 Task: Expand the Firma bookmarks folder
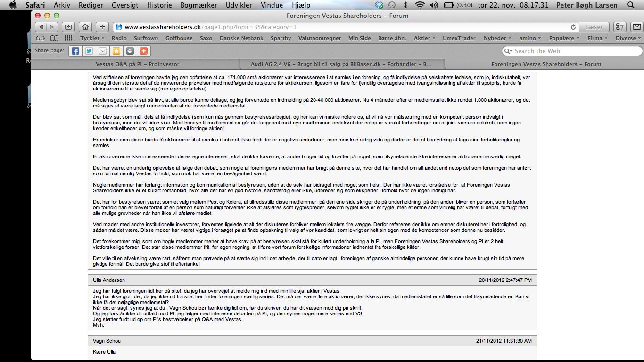[597, 38]
